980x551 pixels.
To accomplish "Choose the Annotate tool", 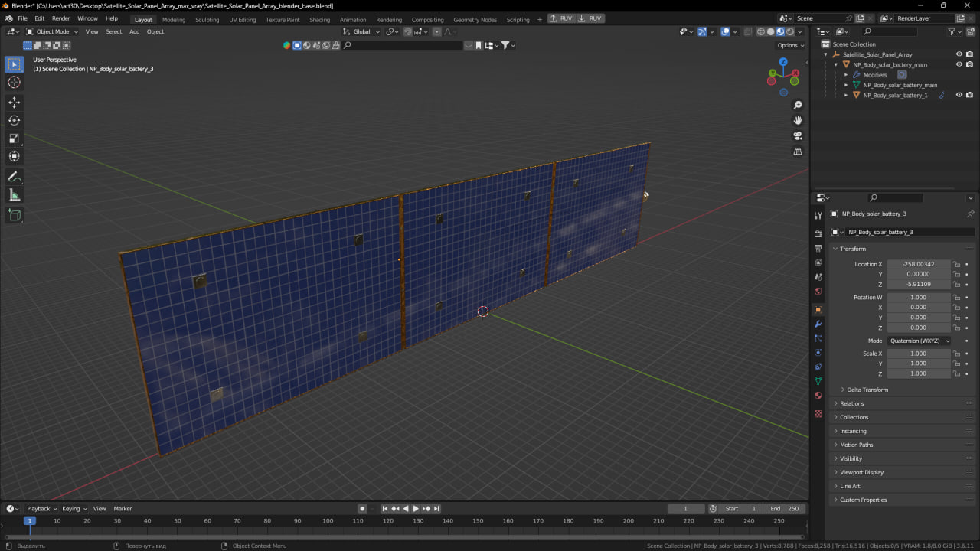I will click(15, 177).
